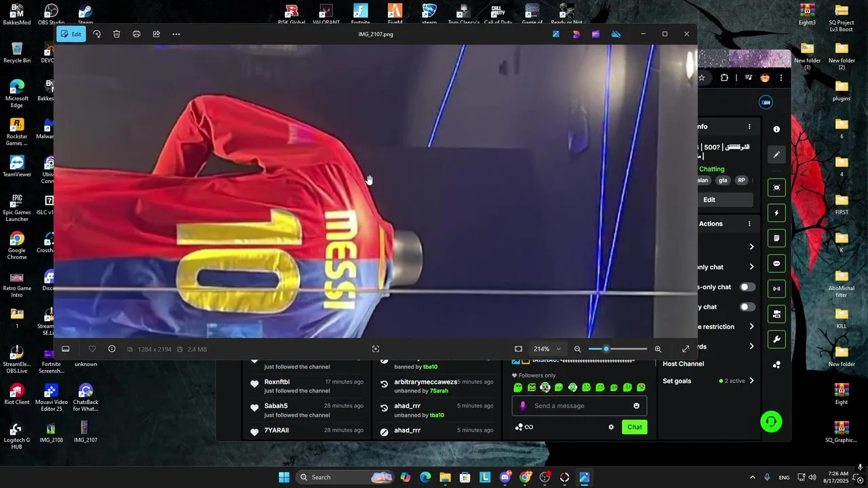
Task: Click the Edit stream info button in Kick
Action: (x=709, y=200)
